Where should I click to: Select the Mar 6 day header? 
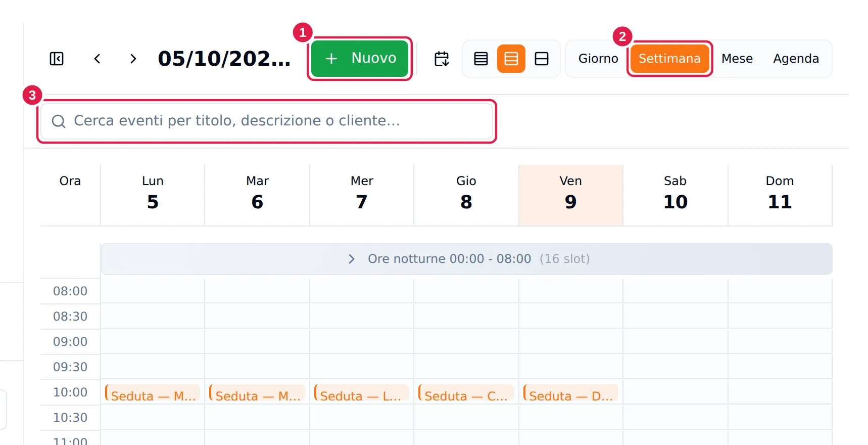tap(257, 195)
